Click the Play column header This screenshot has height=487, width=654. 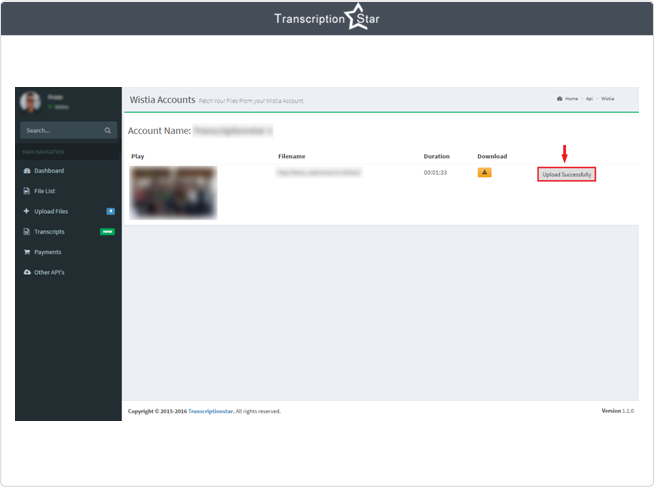tap(138, 156)
